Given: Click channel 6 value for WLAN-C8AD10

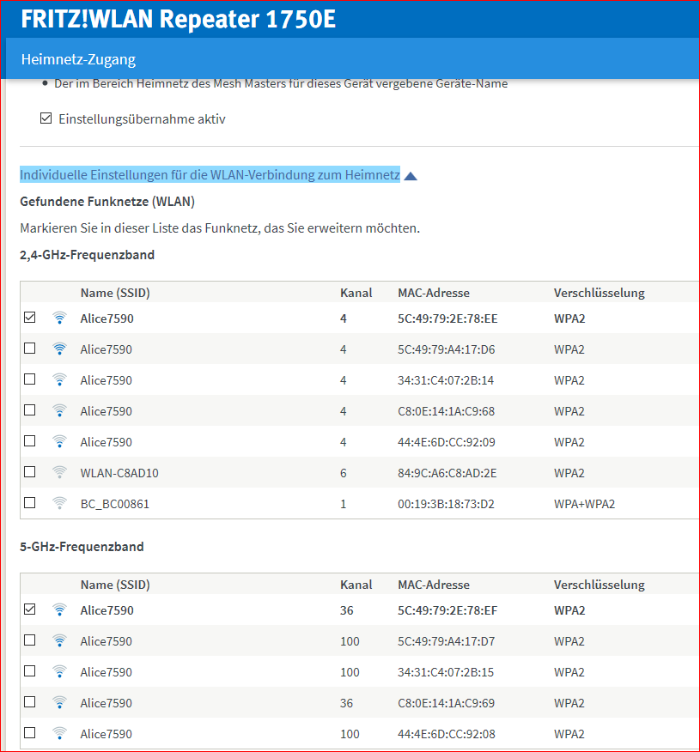Looking at the screenshot, I should (343, 473).
